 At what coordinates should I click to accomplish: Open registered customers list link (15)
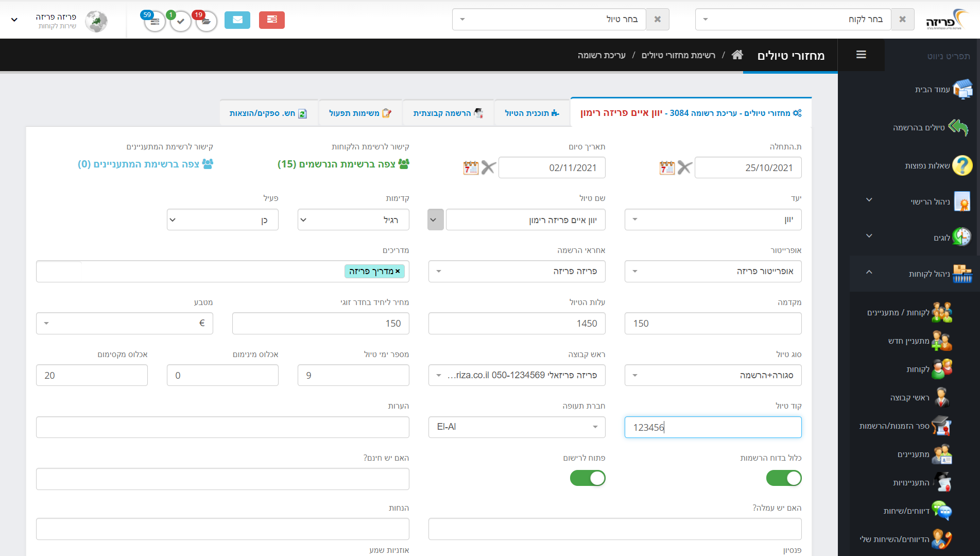(x=343, y=164)
